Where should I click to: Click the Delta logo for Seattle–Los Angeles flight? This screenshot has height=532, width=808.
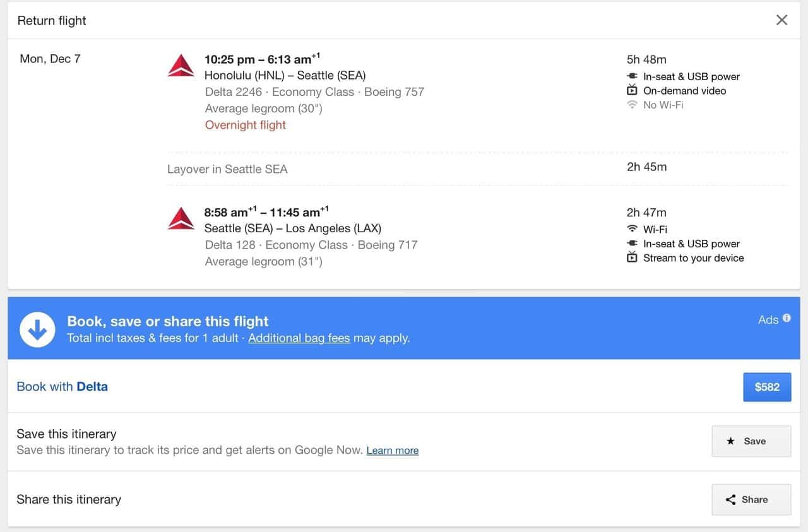pos(181,219)
